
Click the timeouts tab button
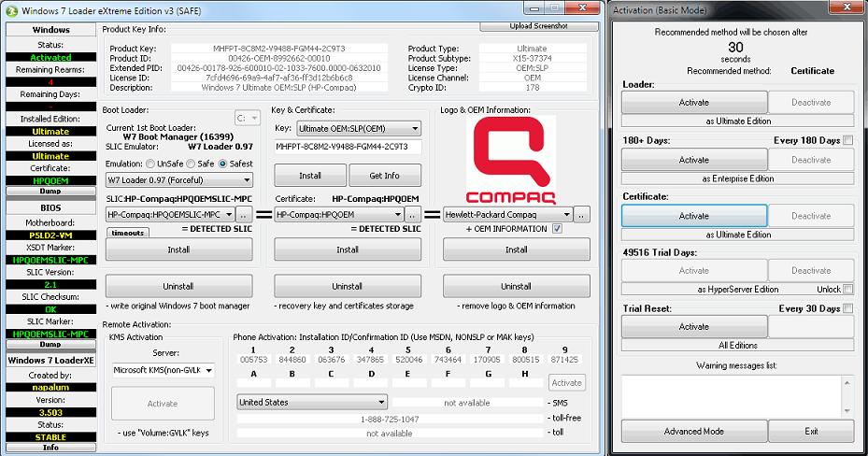click(x=128, y=233)
